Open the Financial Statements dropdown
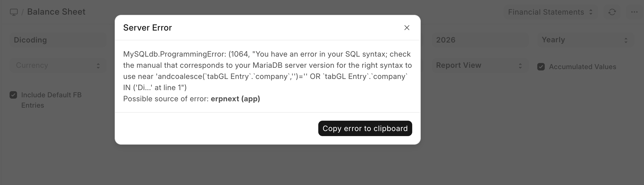The image size is (644, 185). pyautogui.click(x=550, y=12)
